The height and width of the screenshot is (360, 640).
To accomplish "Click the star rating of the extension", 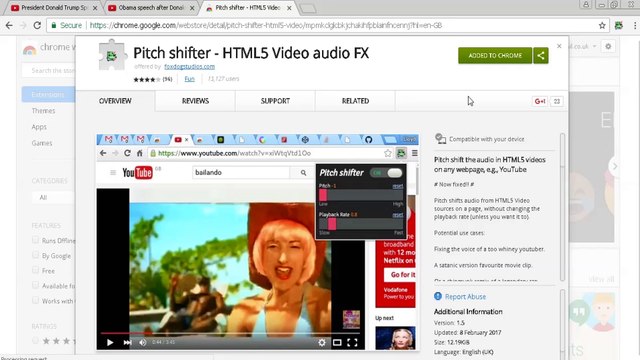I will pyautogui.click(x=147, y=79).
